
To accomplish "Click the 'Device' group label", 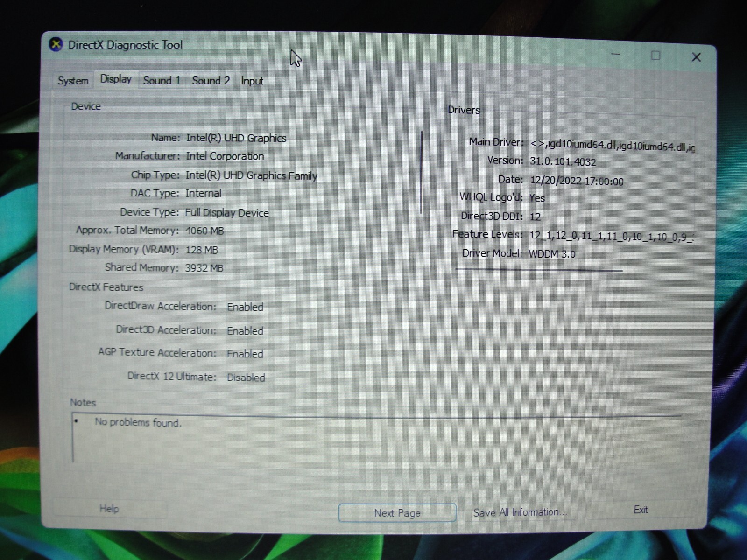I will click(x=86, y=106).
